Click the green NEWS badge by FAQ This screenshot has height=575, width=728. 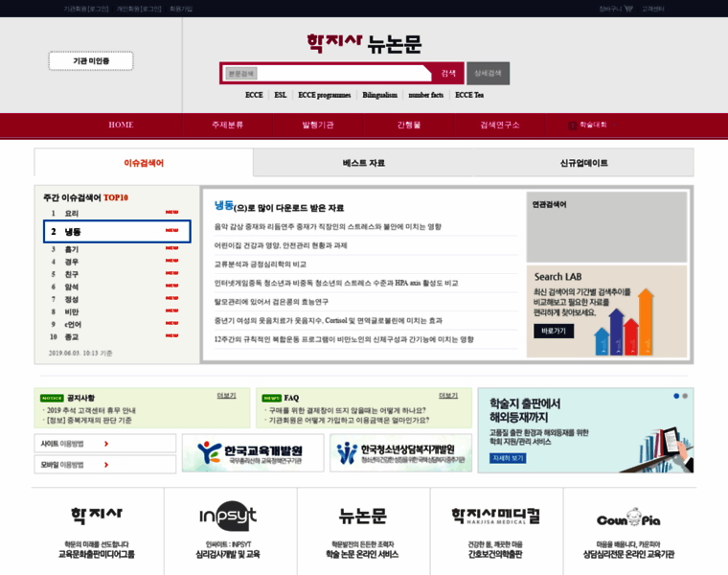pos(272,398)
